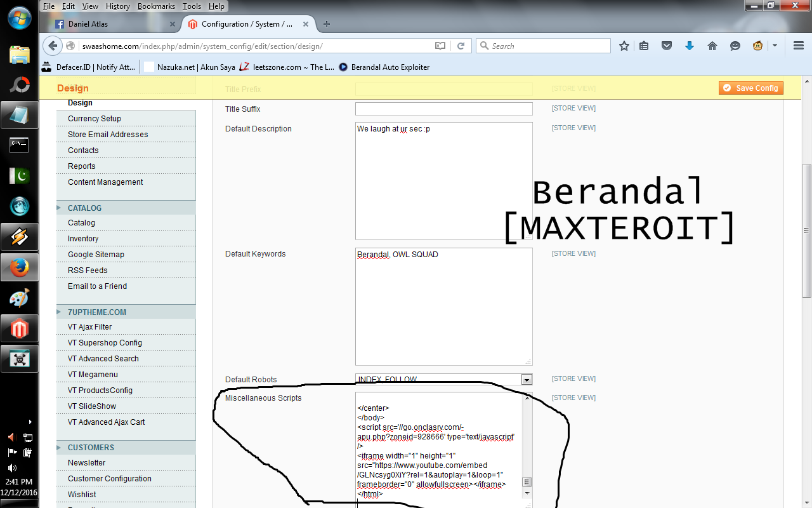The height and width of the screenshot is (508, 812).
Task: Open the skull window taskbar icon
Action: [20, 359]
